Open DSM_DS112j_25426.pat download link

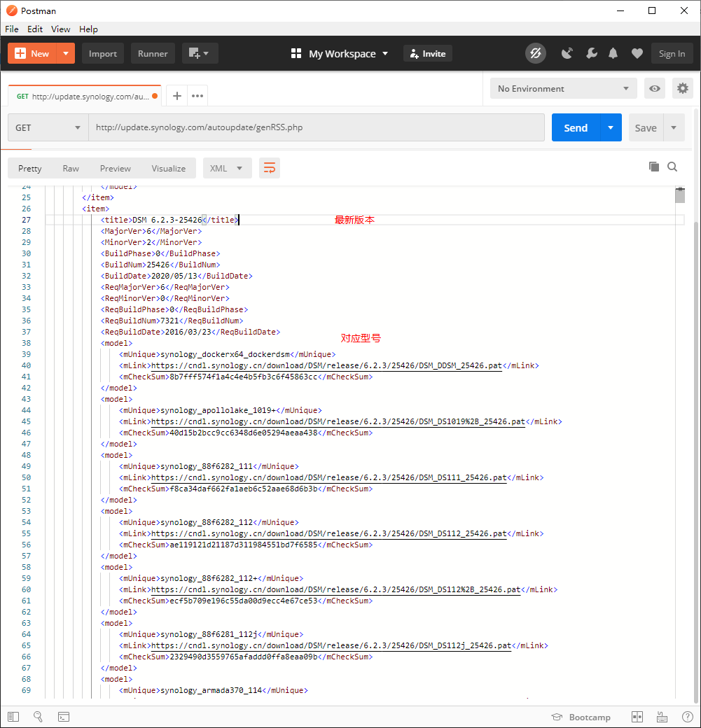(331, 645)
